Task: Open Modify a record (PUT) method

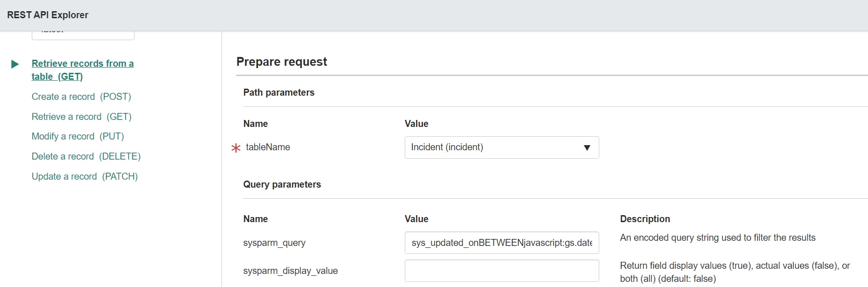Action: 78,136
